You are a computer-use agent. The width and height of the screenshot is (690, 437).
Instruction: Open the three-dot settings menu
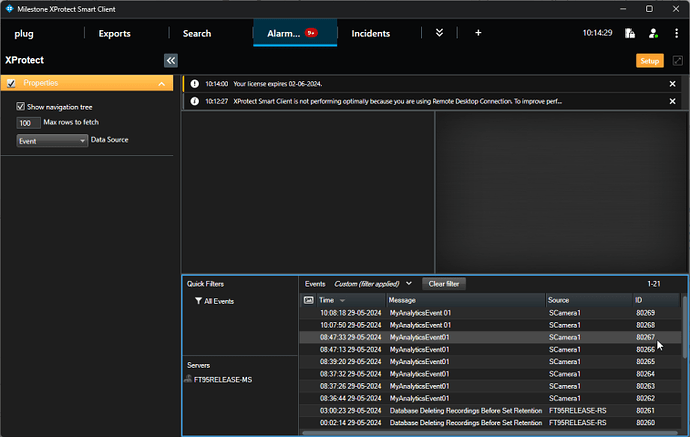point(676,33)
